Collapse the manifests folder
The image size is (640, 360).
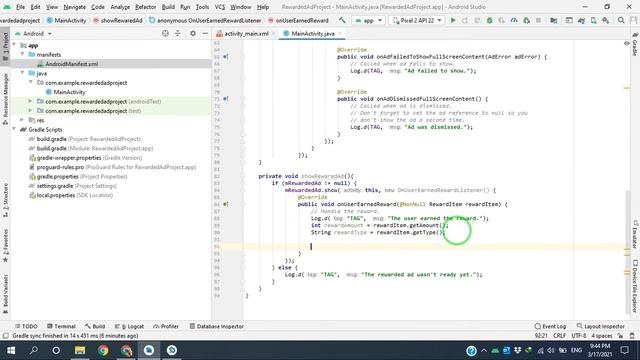[x=22, y=55]
